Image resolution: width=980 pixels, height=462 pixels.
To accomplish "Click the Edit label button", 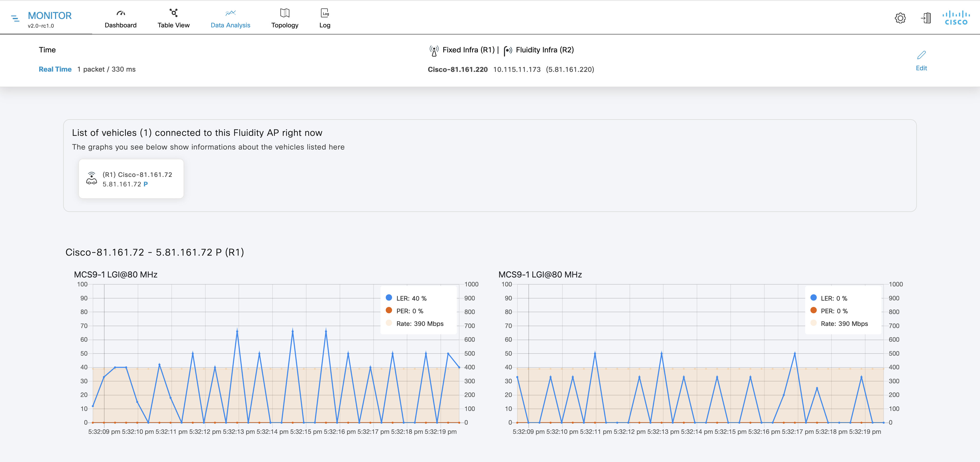I will tap(921, 68).
